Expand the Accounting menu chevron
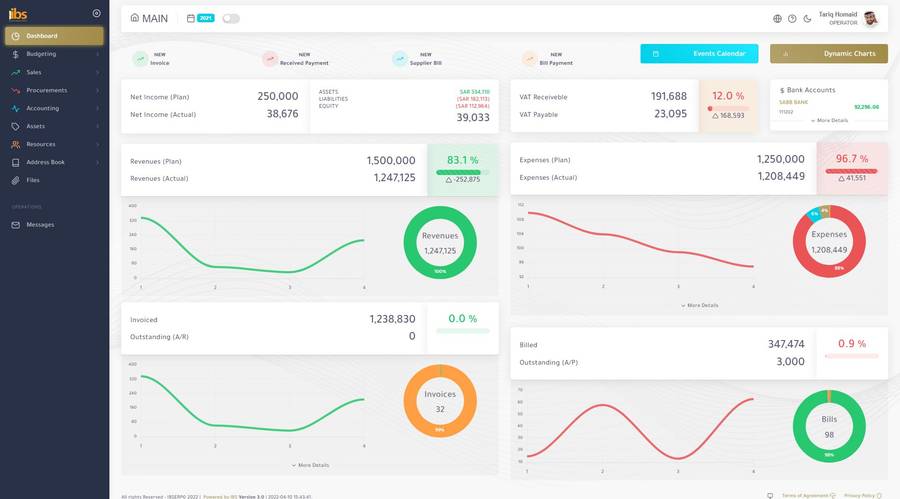 tap(98, 108)
